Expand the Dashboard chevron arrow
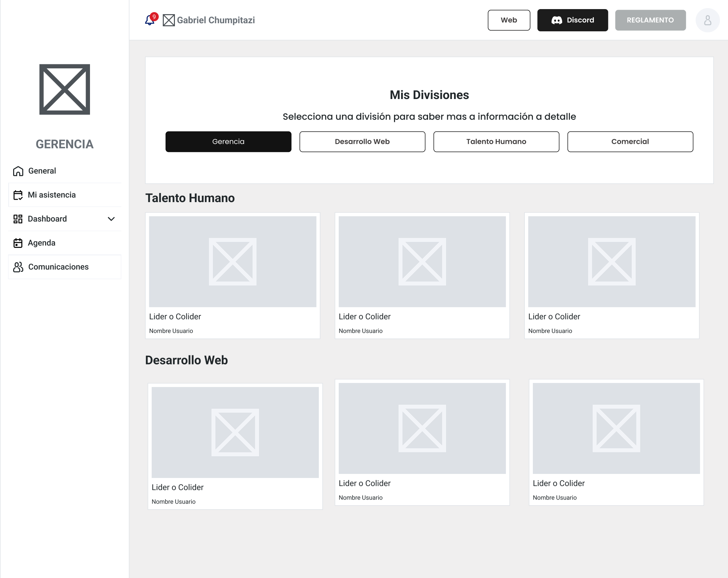The height and width of the screenshot is (578, 728). click(x=111, y=219)
